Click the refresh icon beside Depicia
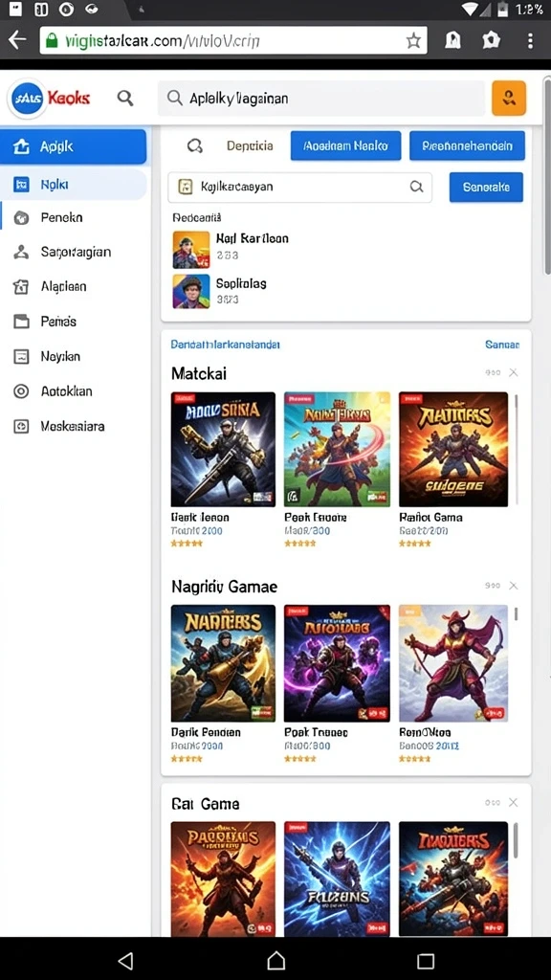This screenshot has height=980, width=551. tap(195, 145)
